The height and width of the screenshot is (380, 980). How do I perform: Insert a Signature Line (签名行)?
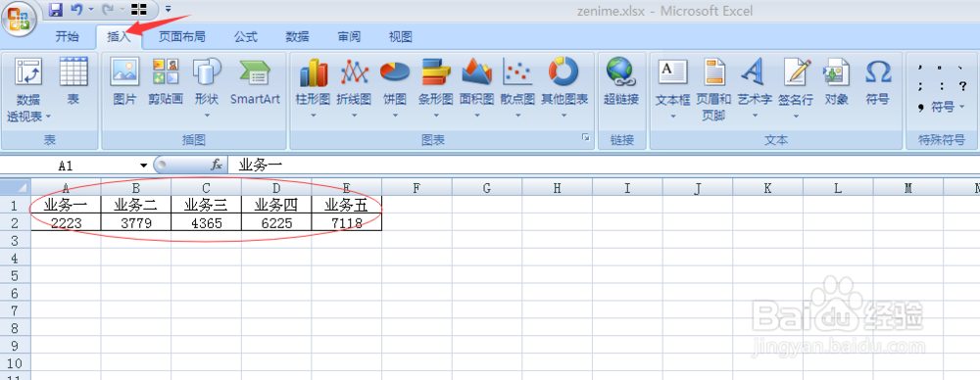(x=796, y=87)
